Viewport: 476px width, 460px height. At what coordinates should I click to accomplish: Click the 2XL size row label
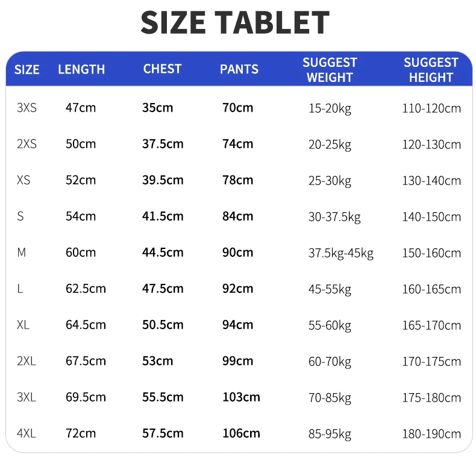point(27,361)
